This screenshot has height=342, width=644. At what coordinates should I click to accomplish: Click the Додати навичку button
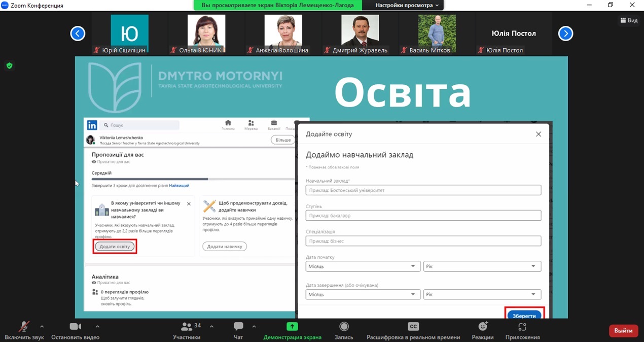tap(225, 247)
